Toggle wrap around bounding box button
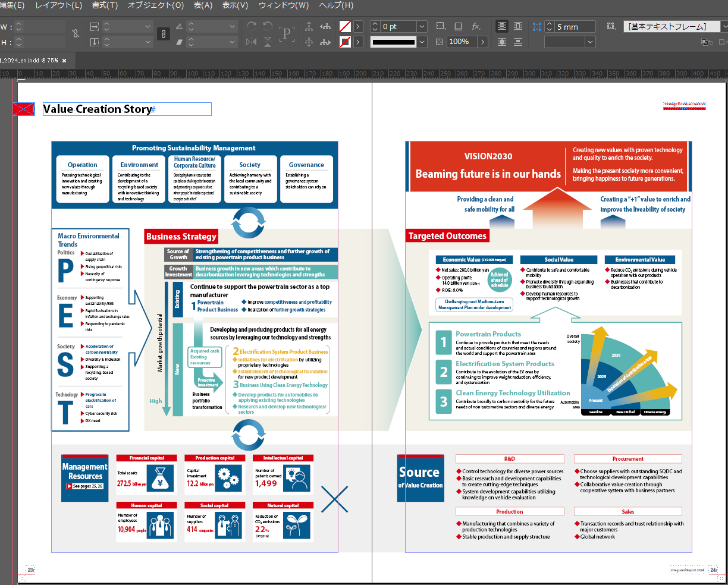 [518, 26]
